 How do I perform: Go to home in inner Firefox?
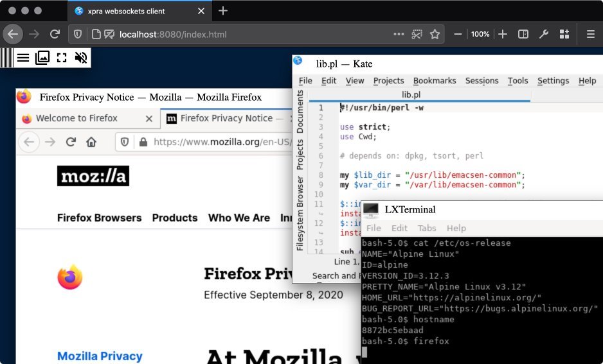click(x=91, y=142)
